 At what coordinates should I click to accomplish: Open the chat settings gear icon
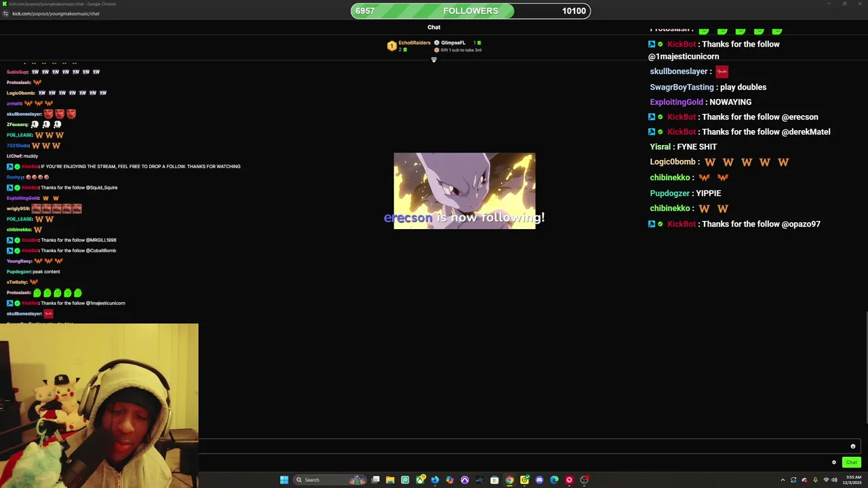[834, 462]
